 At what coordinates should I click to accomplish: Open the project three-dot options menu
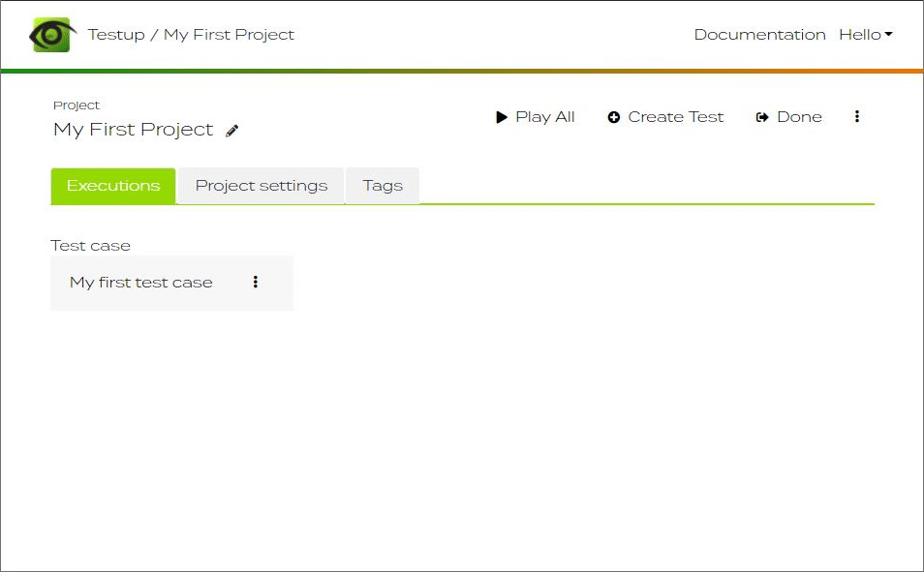tap(857, 117)
